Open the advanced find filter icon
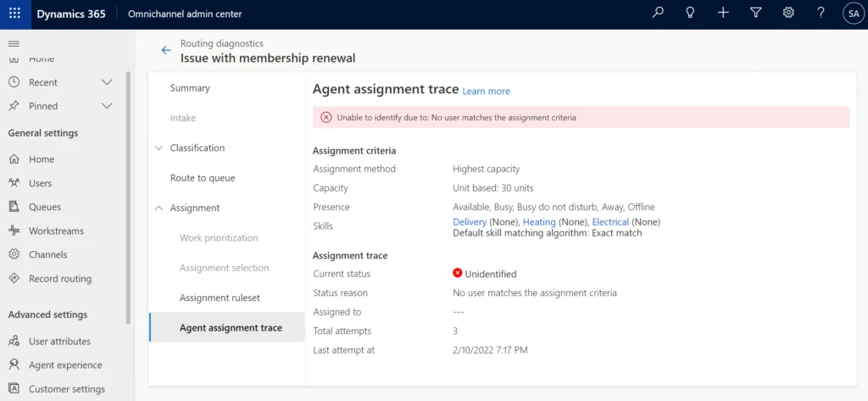 (755, 14)
